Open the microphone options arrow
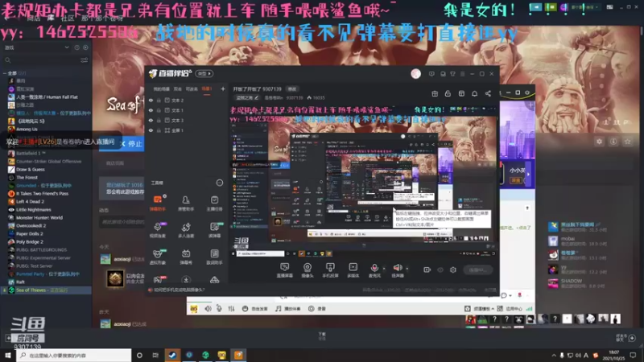Screen dimensions: 644x362 (384, 269)
